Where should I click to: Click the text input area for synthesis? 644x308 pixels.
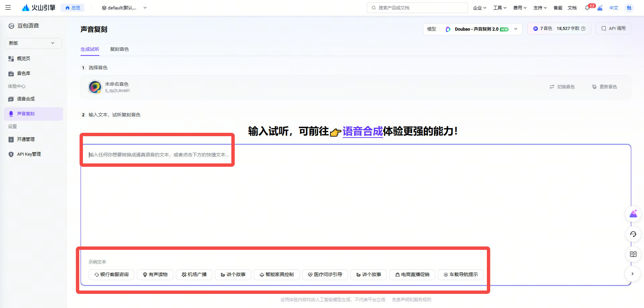click(356, 198)
